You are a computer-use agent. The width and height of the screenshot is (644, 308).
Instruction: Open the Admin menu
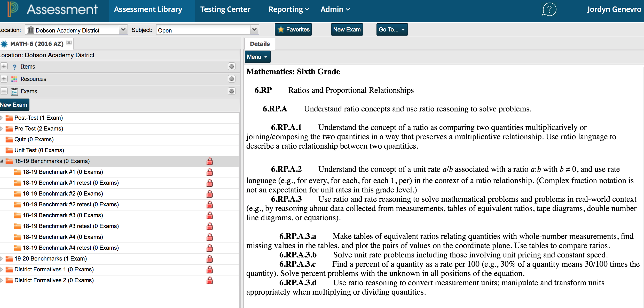point(335,10)
